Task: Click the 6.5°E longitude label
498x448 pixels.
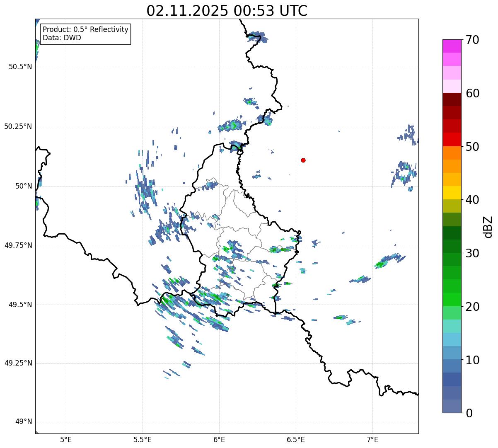Action: click(296, 439)
